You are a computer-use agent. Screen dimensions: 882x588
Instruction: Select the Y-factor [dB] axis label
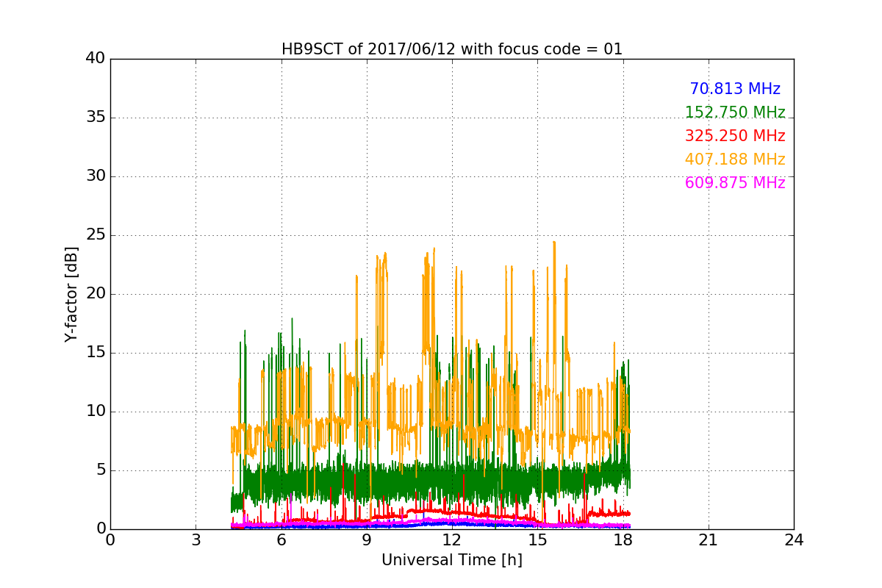(71, 294)
